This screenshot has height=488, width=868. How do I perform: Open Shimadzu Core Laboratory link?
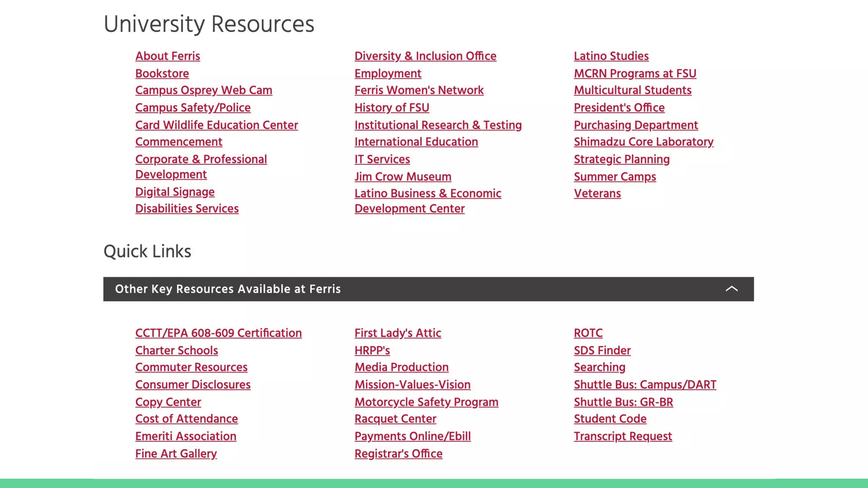pos(643,142)
